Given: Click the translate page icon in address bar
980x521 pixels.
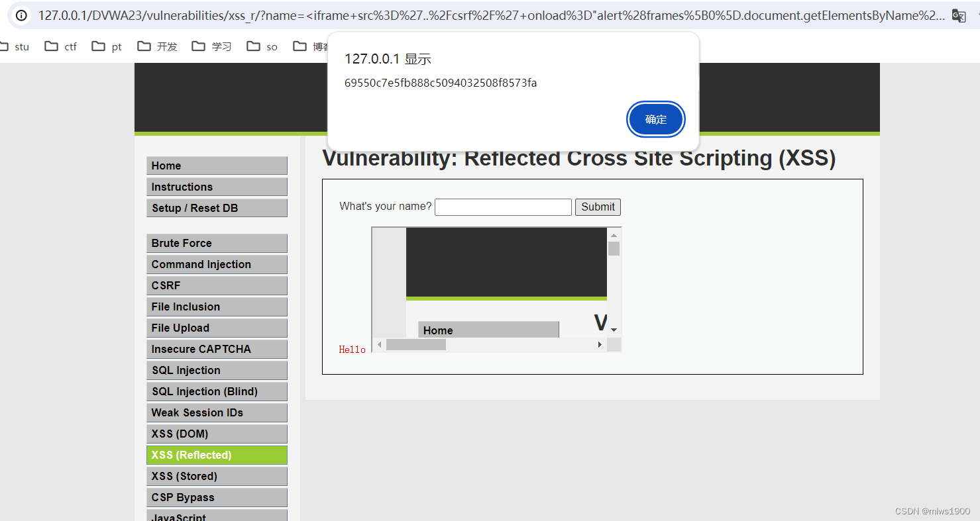Looking at the screenshot, I should [x=959, y=16].
